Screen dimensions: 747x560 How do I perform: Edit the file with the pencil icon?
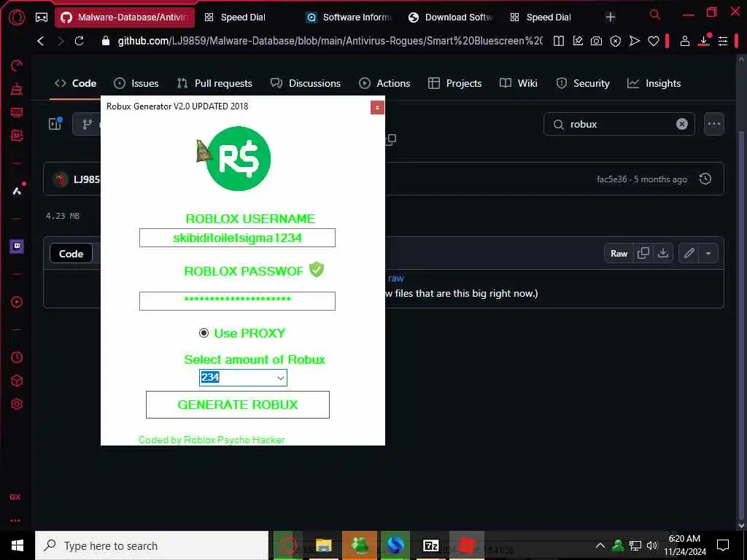tap(689, 253)
